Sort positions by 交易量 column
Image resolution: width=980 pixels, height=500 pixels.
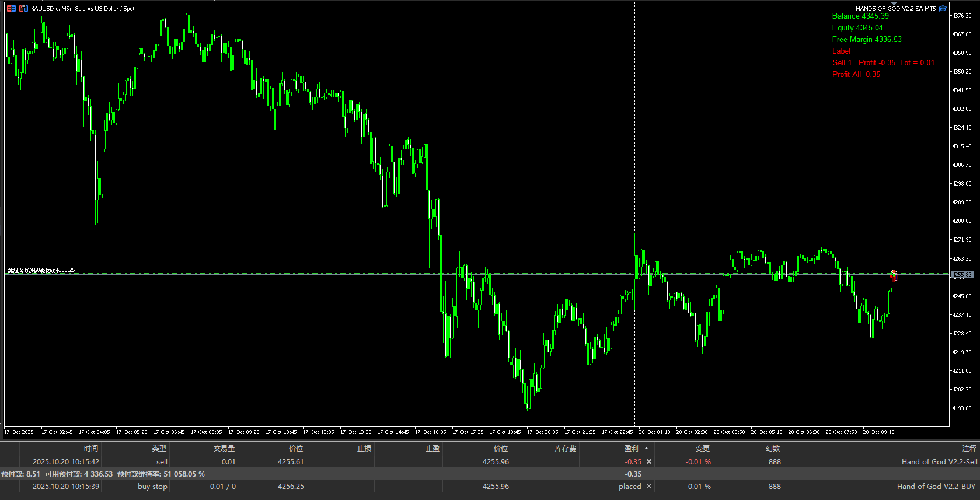point(224,449)
